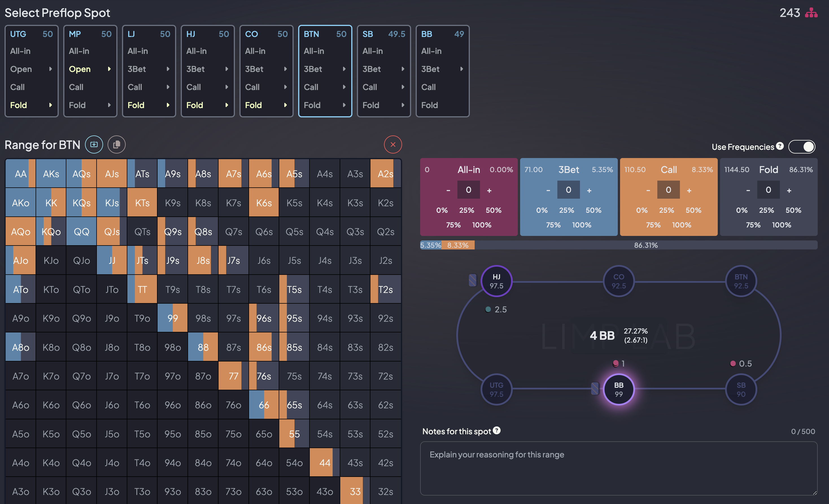Screen dimensions: 829x504
Task: Select Call under MP
Action: pyautogui.click(x=76, y=87)
